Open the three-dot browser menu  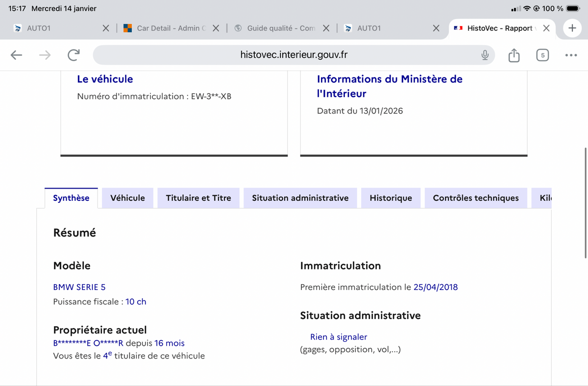pyautogui.click(x=570, y=55)
